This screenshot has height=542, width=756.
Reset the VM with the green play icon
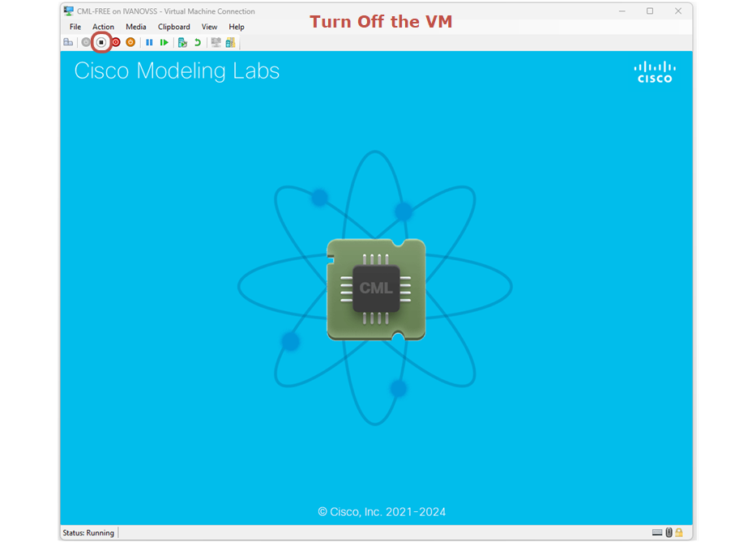click(x=164, y=42)
